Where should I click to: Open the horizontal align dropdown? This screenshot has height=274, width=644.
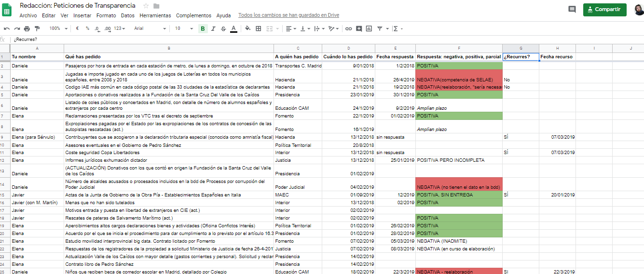291,29
